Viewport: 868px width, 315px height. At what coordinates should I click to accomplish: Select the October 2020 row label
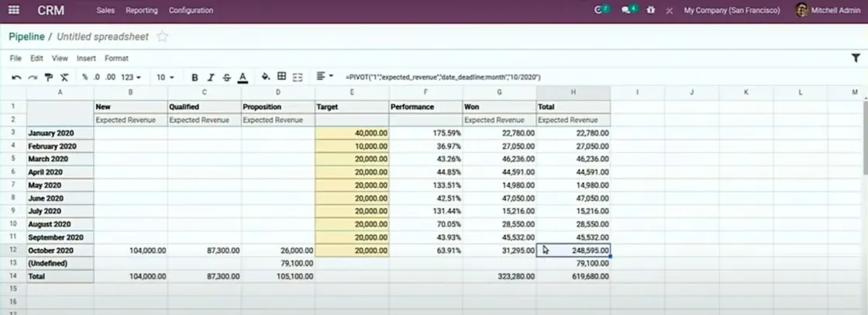pos(60,250)
